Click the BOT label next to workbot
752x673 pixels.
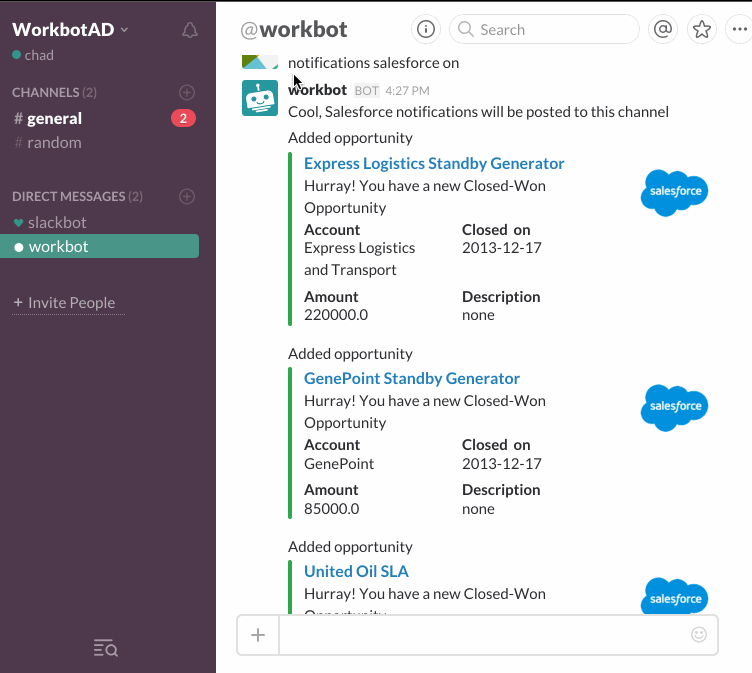pos(366,91)
